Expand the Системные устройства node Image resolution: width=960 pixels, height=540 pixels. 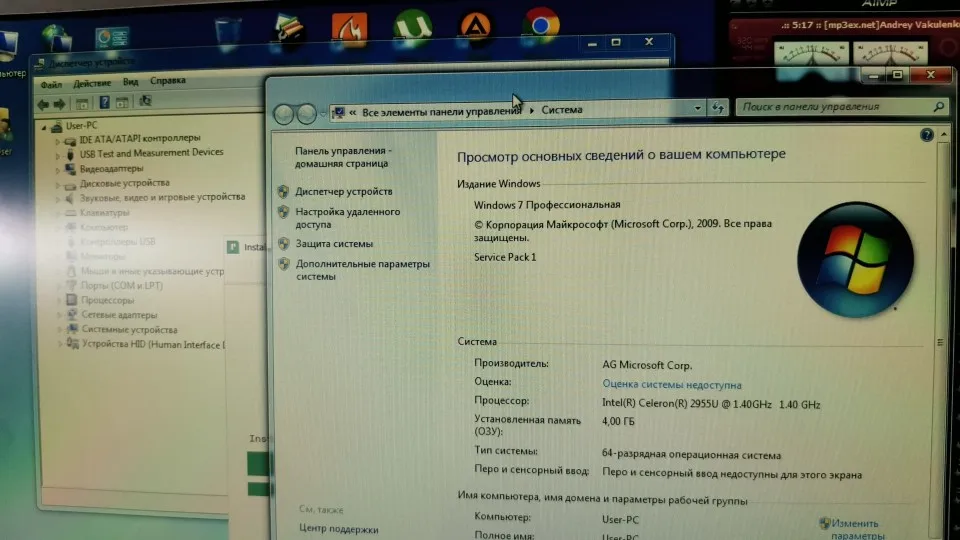(59, 330)
